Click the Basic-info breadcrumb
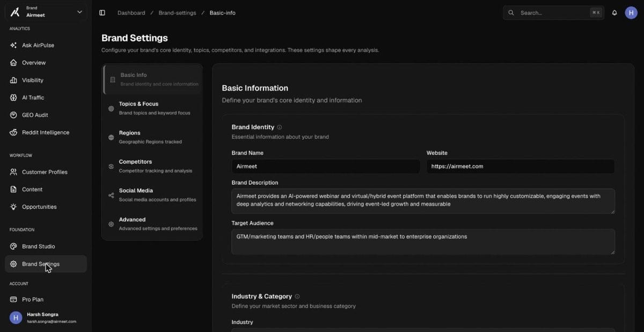 pyautogui.click(x=222, y=13)
